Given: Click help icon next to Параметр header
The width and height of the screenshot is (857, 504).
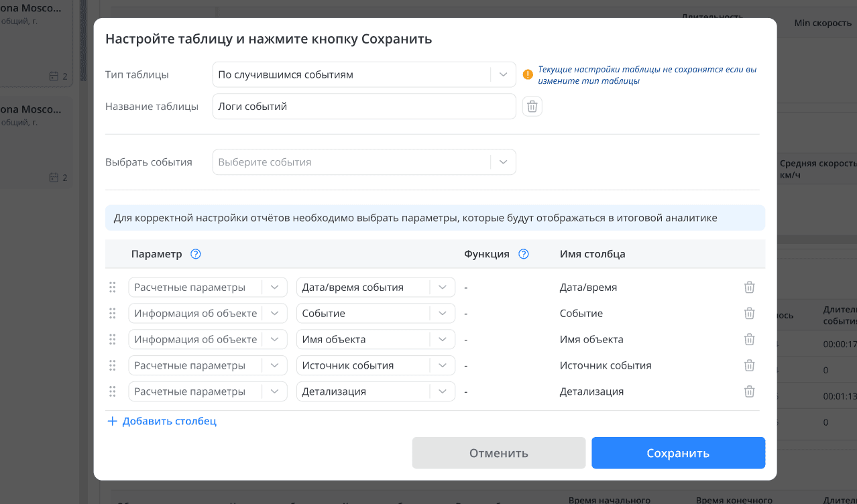Looking at the screenshot, I should click(x=196, y=254).
